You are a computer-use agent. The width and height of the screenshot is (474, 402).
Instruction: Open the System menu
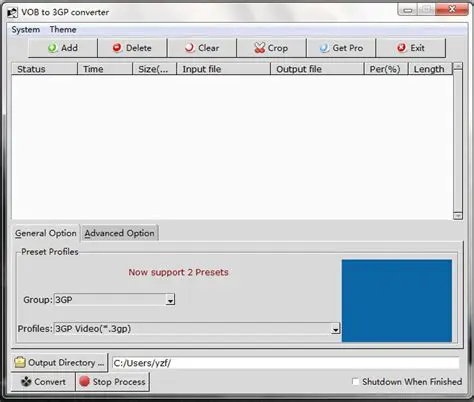point(26,30)
